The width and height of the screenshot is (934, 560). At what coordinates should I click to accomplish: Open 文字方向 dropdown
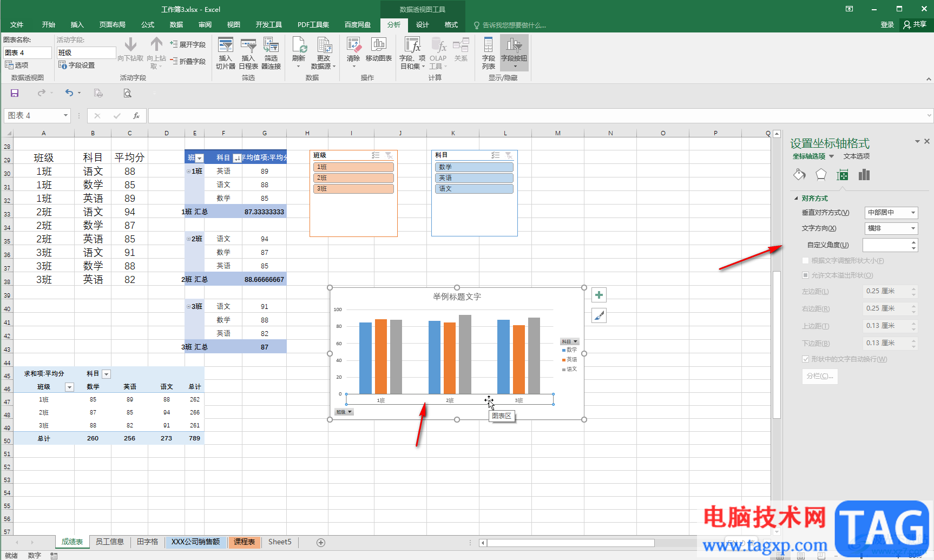coord(891,228)
